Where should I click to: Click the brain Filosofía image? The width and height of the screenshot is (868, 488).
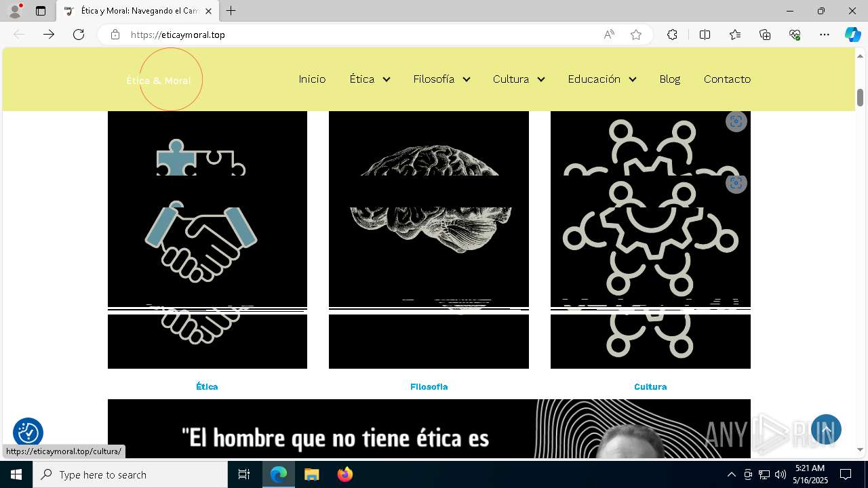point(429,240)
